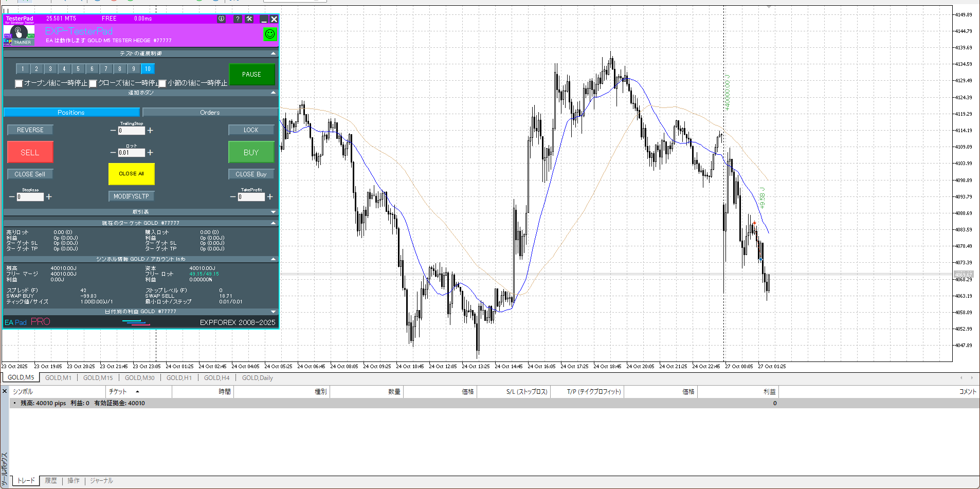Open the GOLD,H1 chart tab

coord(179,378)
